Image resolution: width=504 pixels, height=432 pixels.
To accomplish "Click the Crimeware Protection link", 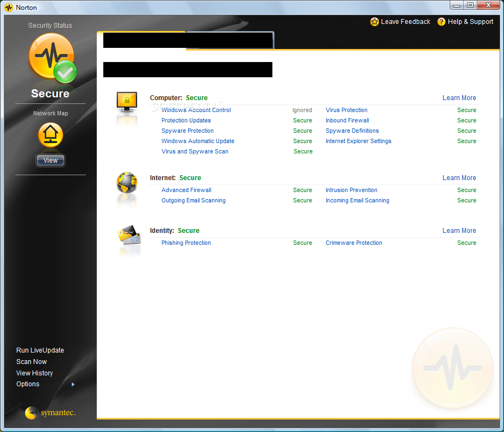I will click(354, 243).
